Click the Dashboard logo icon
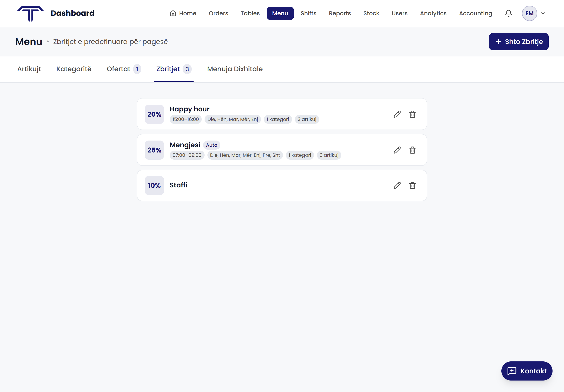 click(30, 13)
